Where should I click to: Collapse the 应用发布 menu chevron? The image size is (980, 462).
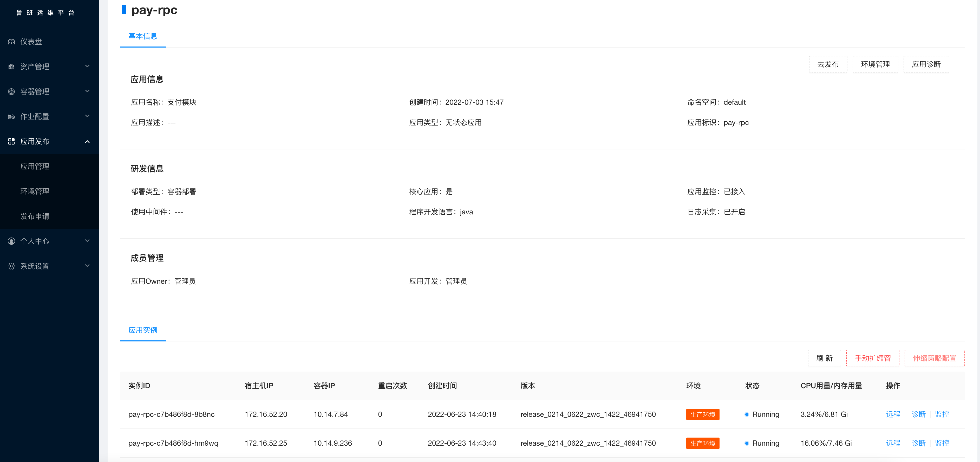(x=87, y=141)
